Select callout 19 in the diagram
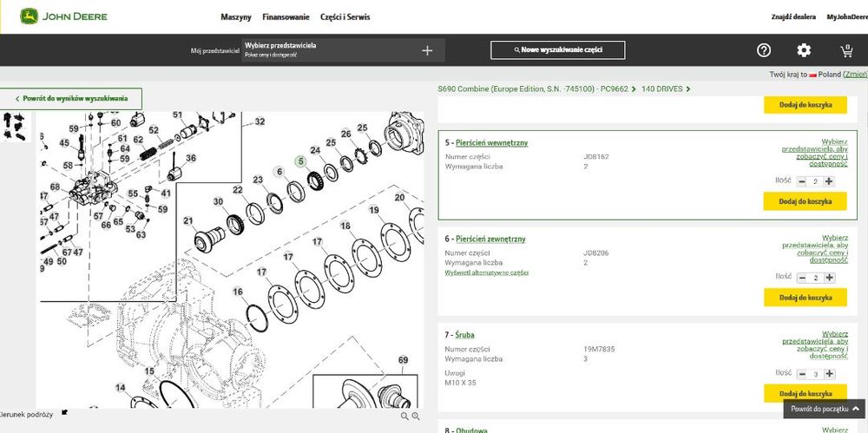This screenshot has height=433, width=868. coord(374,210)
